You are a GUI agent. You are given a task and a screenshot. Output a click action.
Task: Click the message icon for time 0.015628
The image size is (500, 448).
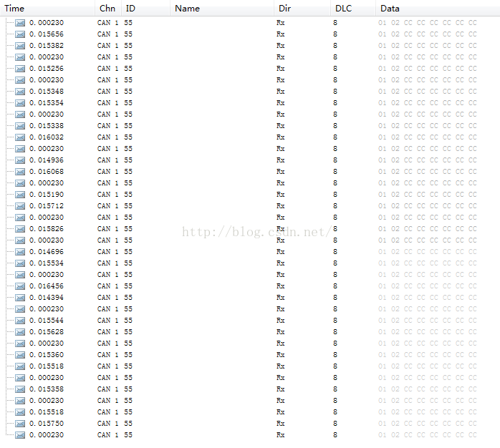(20, 332)
